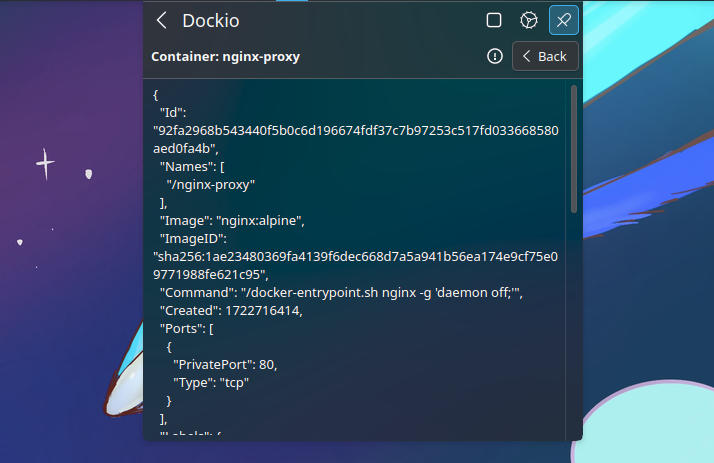Screen dimensions: 714x463
Task: Click the Back button
Action: coord(545,56)
